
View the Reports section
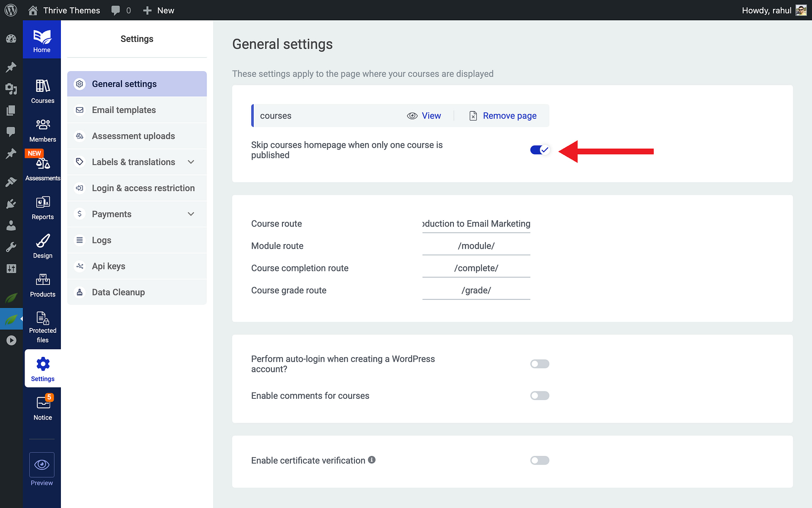coord(42,206)
